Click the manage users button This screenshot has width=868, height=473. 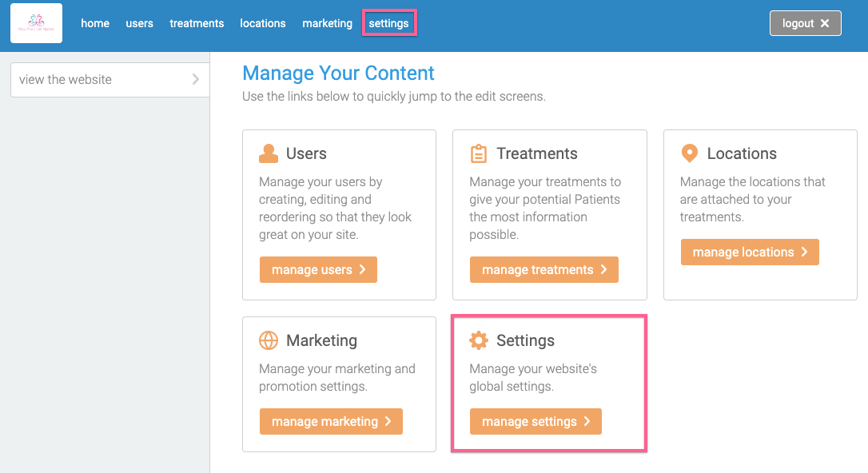click(x=318, y=269)
